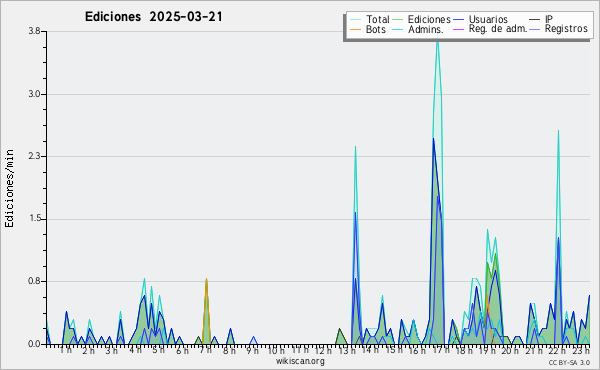Click the '15 h' x-axis label
The width and height of the screenshot is (600, 370).
[x=394, y=350]
